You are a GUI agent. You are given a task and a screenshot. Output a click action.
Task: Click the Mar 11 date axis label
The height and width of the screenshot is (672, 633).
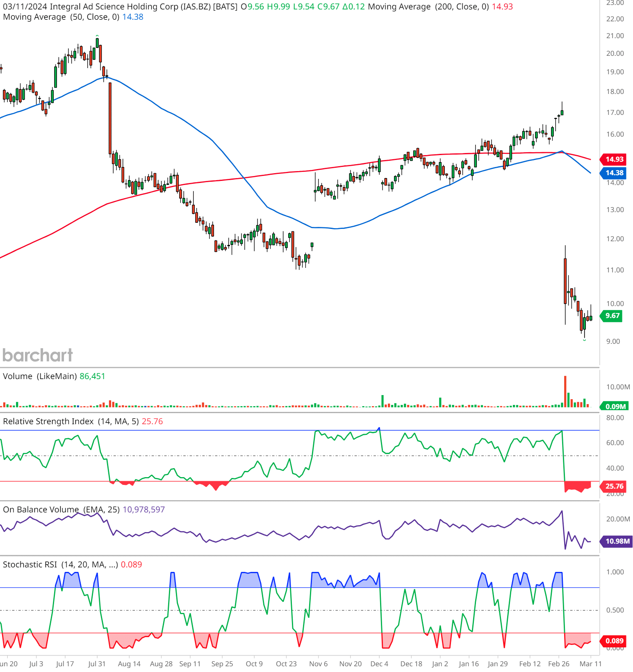[590, 664]
